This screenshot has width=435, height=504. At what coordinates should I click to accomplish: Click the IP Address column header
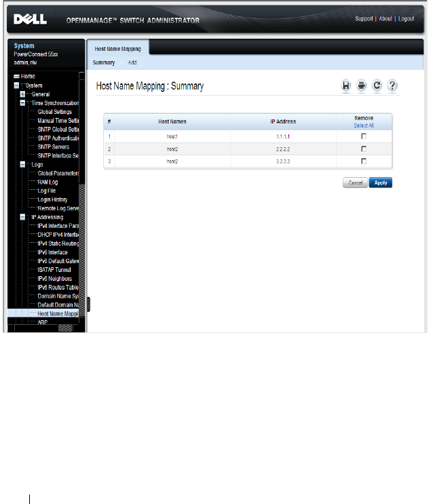(x=283, y=121)
